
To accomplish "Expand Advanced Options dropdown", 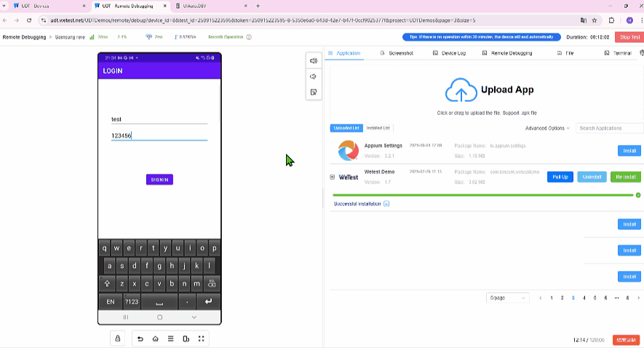I will [547, 128].
